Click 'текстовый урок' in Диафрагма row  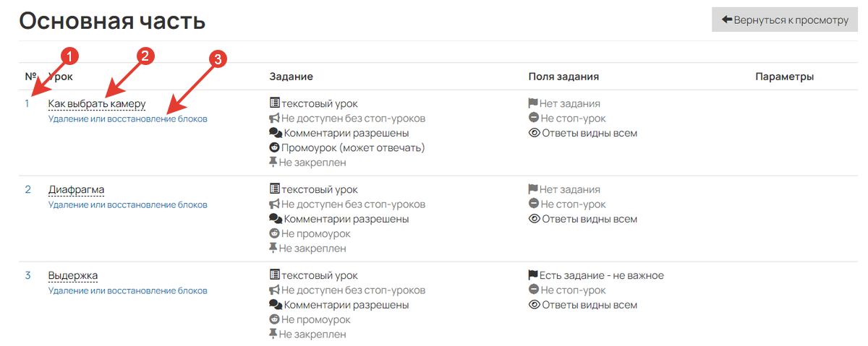[320, 190]
